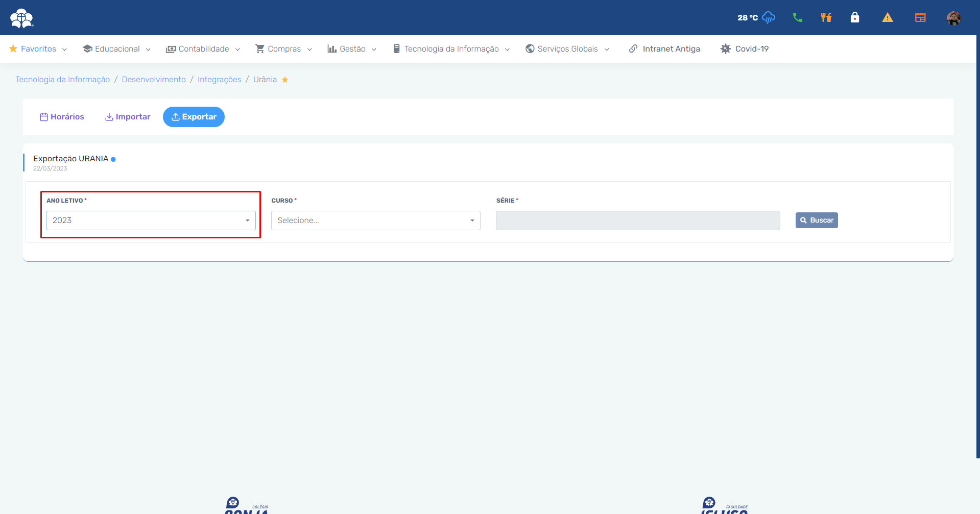
Task: Expand the Curso Selecione dropdown
Action: click(x=375, y=221)
